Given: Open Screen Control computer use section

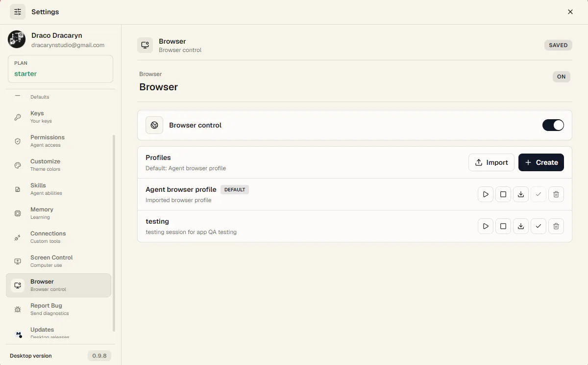Looking at the screenshot, I should pos(58,261).
